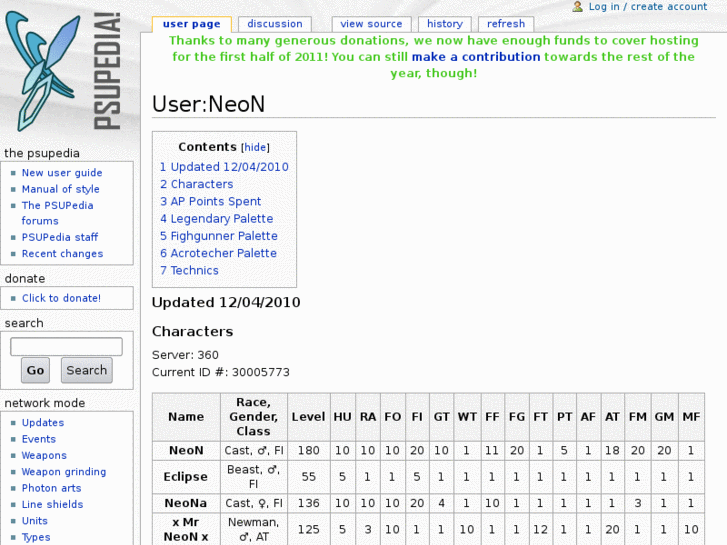
Task: Click the Beast, ♂, FI cell
Action: click(x=254, y=477)
